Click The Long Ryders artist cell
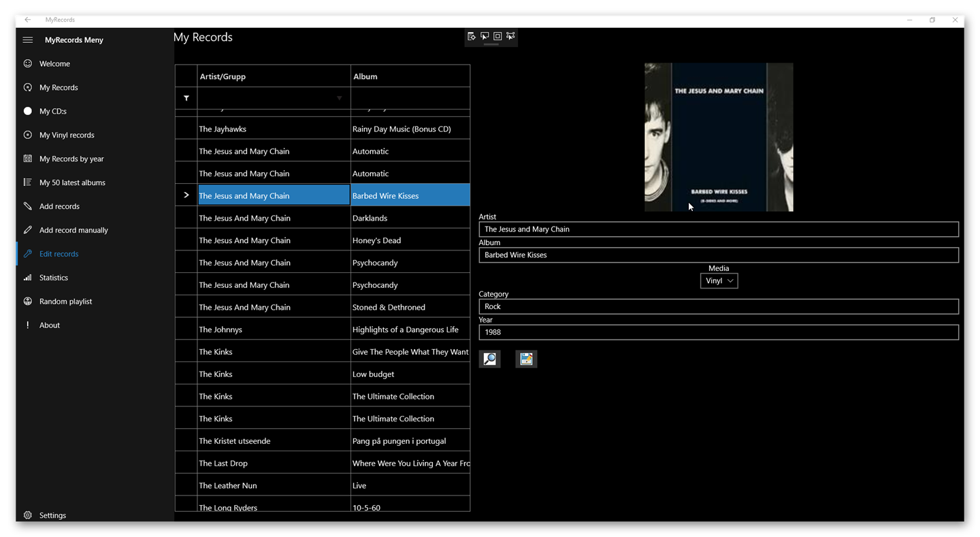The width and height of the screenshot is (980, 537). (274, 504)
